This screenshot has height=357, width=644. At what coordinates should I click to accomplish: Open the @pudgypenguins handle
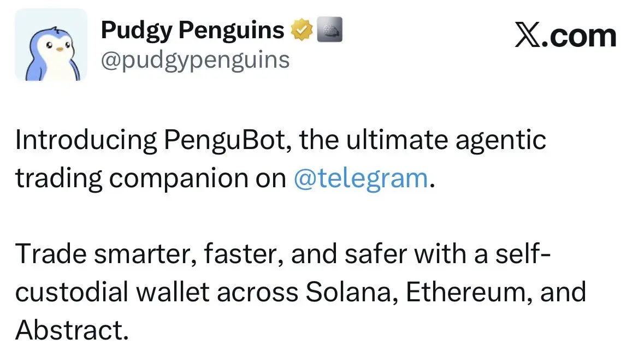pyautogui.click(x=195, y=61)
